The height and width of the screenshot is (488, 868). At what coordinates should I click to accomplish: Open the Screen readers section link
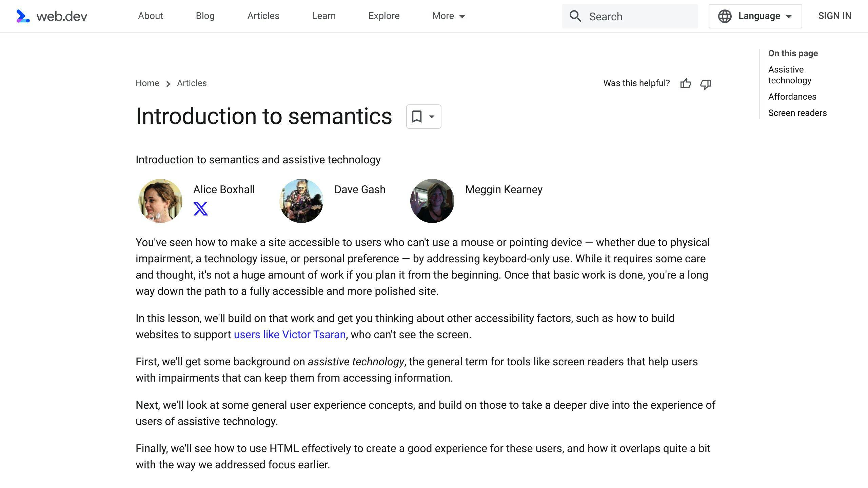(797, 113)
